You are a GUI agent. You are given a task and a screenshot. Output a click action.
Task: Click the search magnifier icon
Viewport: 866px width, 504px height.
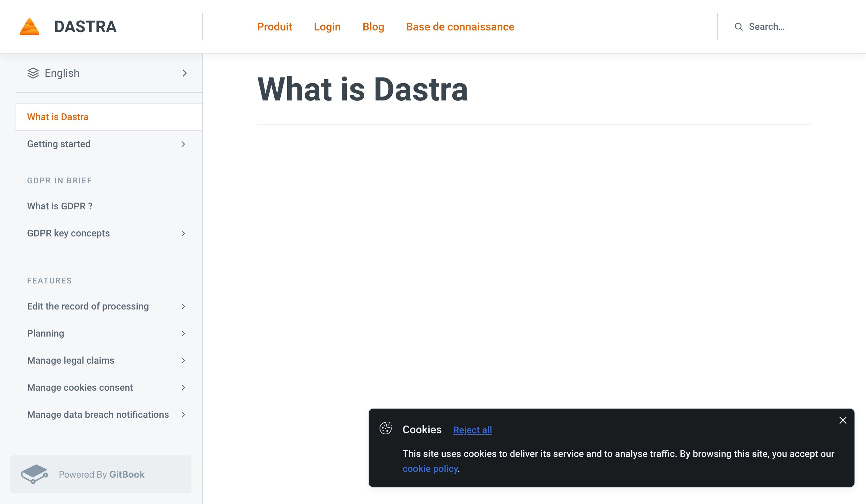(x=738, y=27)
